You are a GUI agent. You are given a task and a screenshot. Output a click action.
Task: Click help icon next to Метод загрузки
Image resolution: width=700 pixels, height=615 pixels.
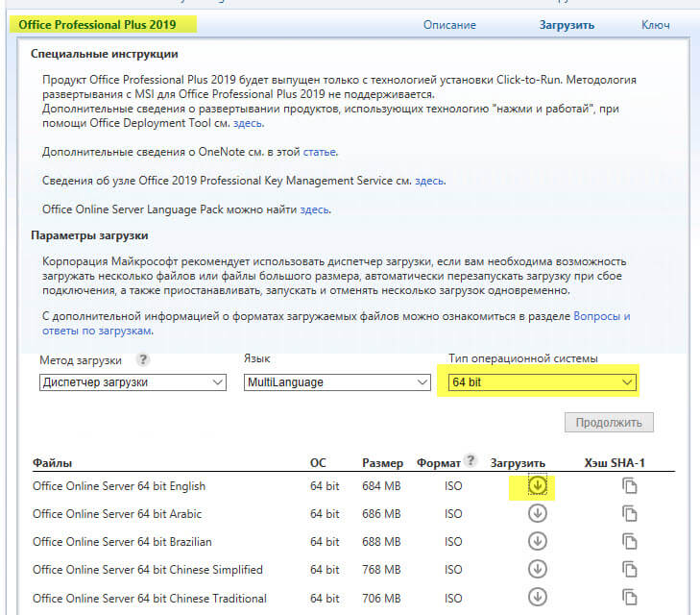pyautogui.click(x=143, y=359)
